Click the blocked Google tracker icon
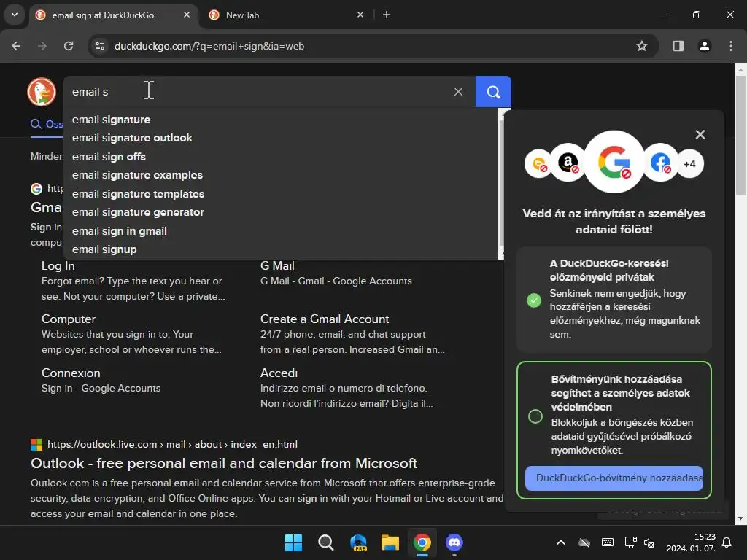 614,163
